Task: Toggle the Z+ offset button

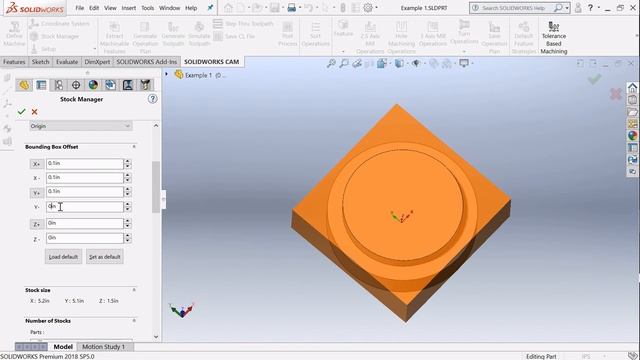Action: click(36, 224)
